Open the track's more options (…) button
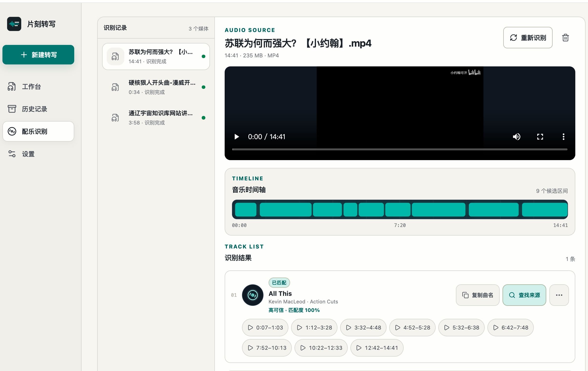Viewport: 588px width, 371px height. coord(559,295)
